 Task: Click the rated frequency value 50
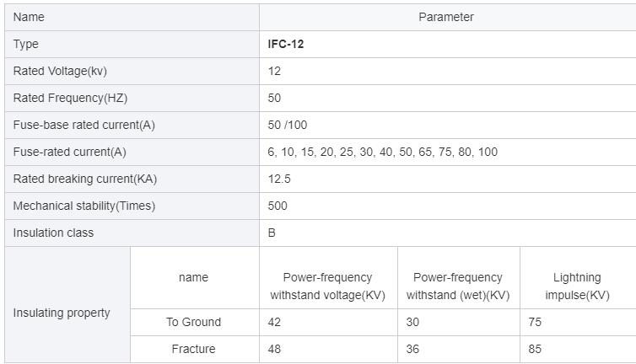click(274, 98)
